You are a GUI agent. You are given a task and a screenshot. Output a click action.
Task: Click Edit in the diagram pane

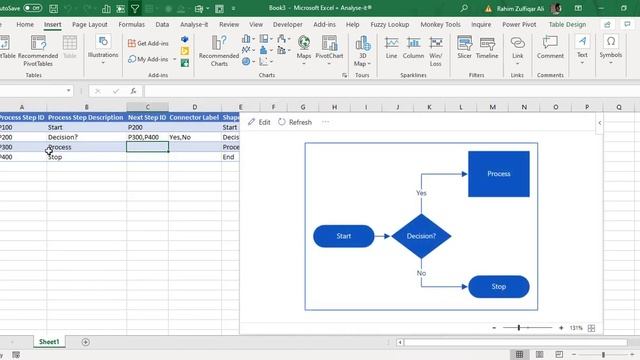(x=259, y=122)
